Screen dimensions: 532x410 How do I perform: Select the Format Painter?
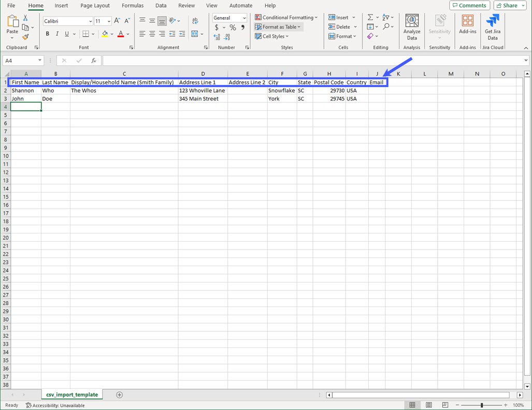[25, 36]
